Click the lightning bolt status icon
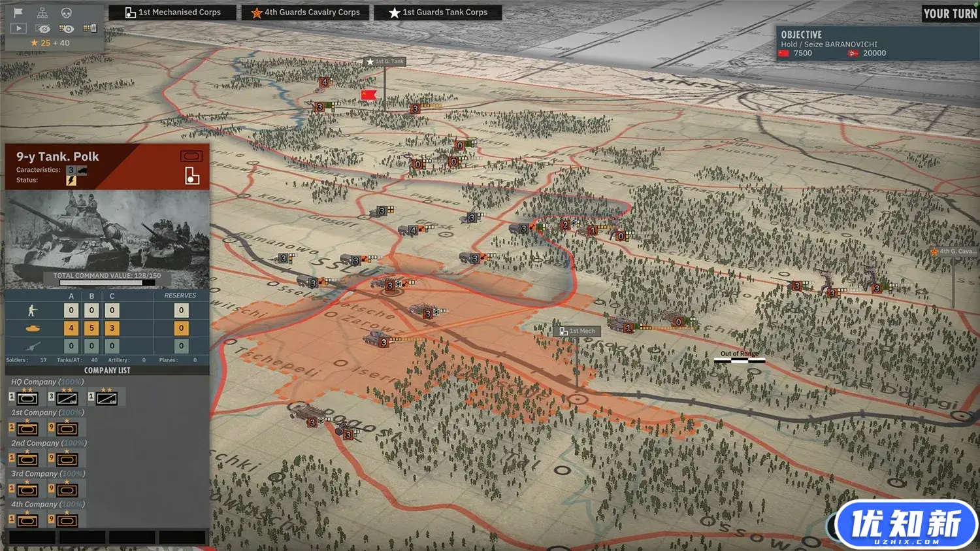Viewport: 980px width, 551px height. pos(71,180)
